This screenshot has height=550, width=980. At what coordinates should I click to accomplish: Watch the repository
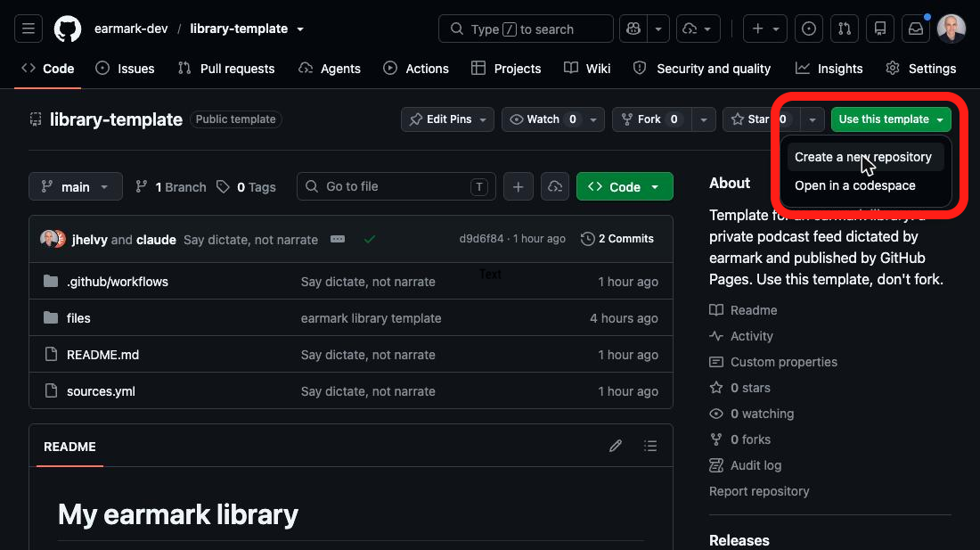(543, 119)
